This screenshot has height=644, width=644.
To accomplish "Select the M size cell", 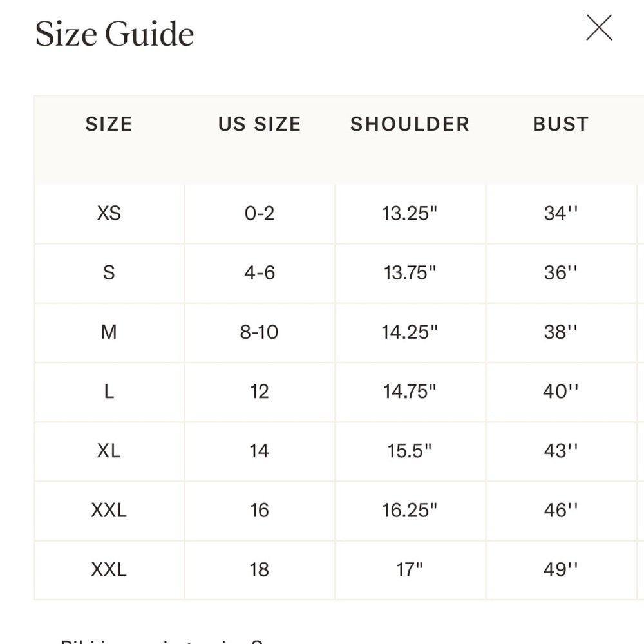I will tap(109, 332).
